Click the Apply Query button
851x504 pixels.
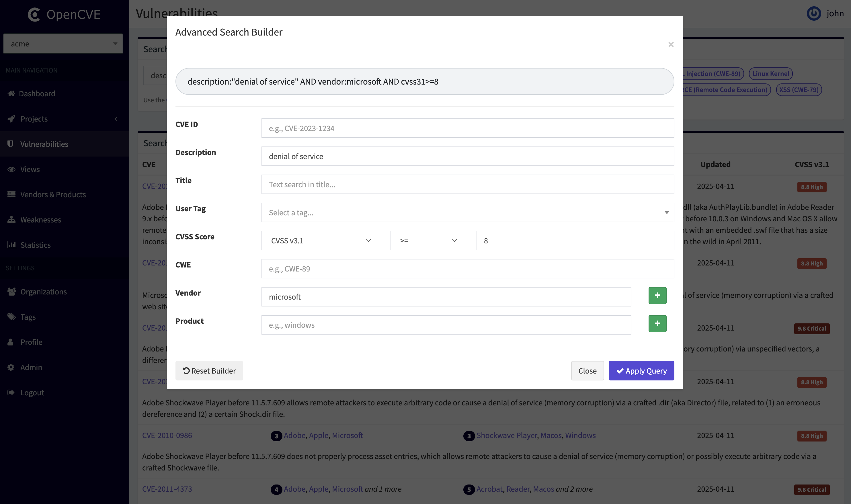[641, 370]
